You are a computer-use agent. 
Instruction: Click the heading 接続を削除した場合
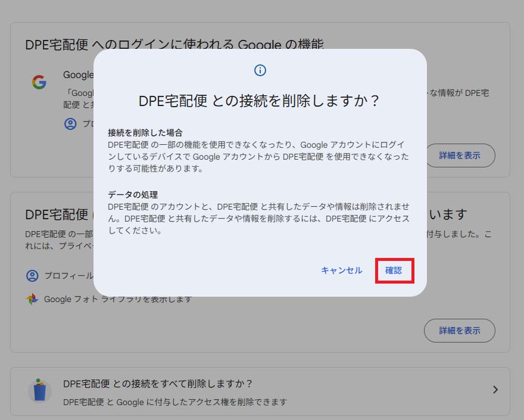coord(145,133)
